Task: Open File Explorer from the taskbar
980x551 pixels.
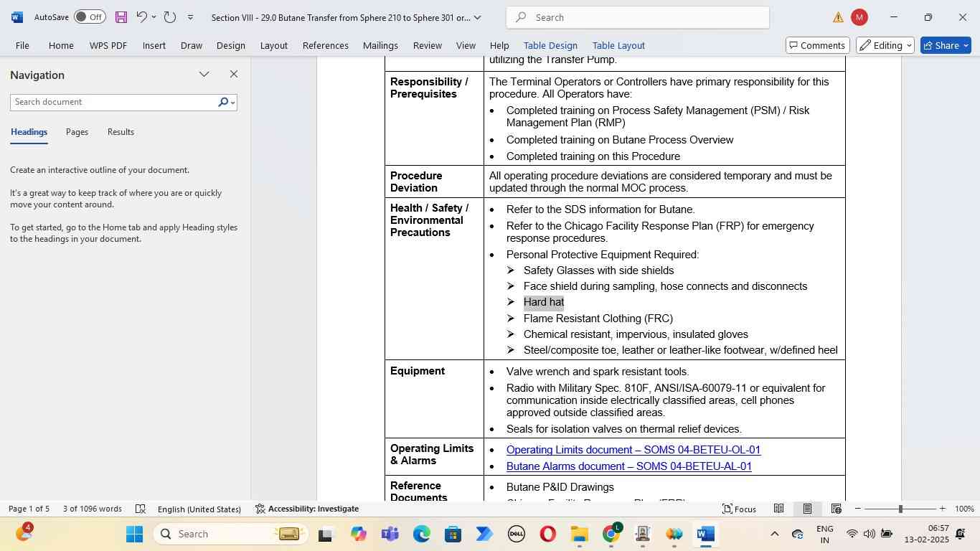Action: click(x=579, y=534)
